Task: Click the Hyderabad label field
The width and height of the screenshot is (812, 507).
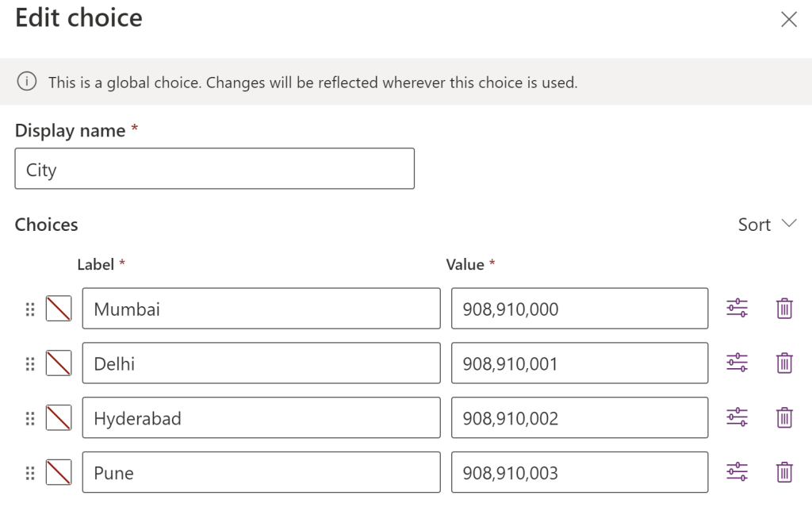Action: point(261,418)
